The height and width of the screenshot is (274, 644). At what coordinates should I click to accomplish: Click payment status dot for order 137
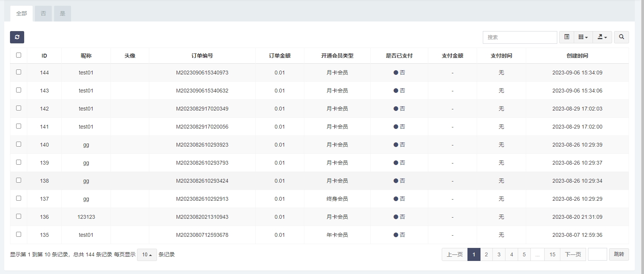pos(396,199)
